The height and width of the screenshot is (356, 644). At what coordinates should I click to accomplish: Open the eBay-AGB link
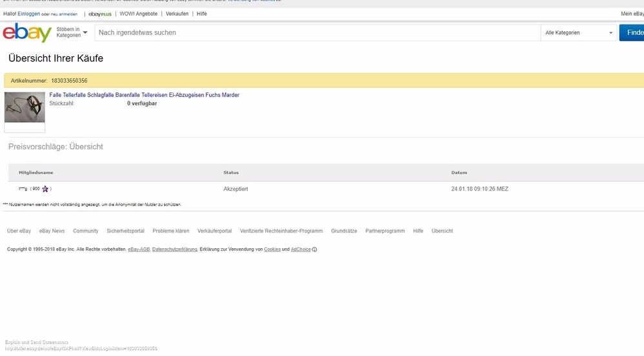coord(139,249)
